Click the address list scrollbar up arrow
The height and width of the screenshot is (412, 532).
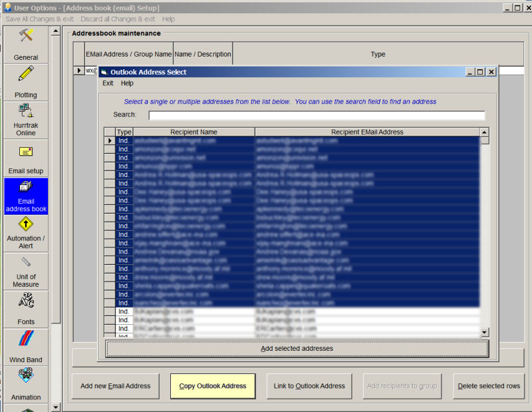(x=485, y=132)
